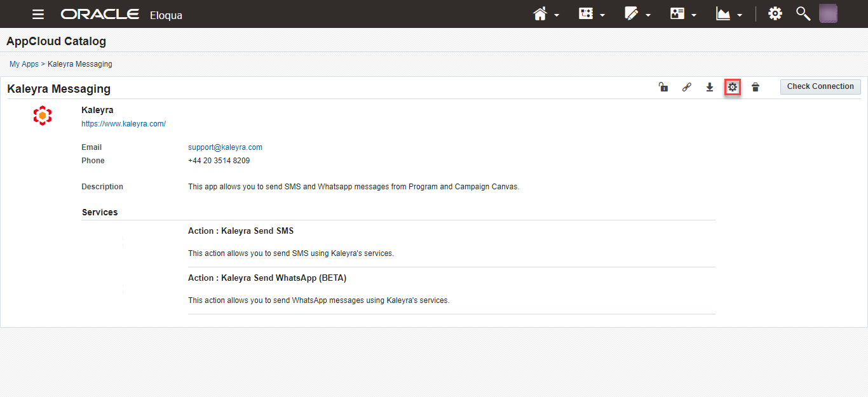The height and width of the screenshot is (397, 868).
Task: Click Action : Kaleyra Send SMS heading
Action: [241, 231]
